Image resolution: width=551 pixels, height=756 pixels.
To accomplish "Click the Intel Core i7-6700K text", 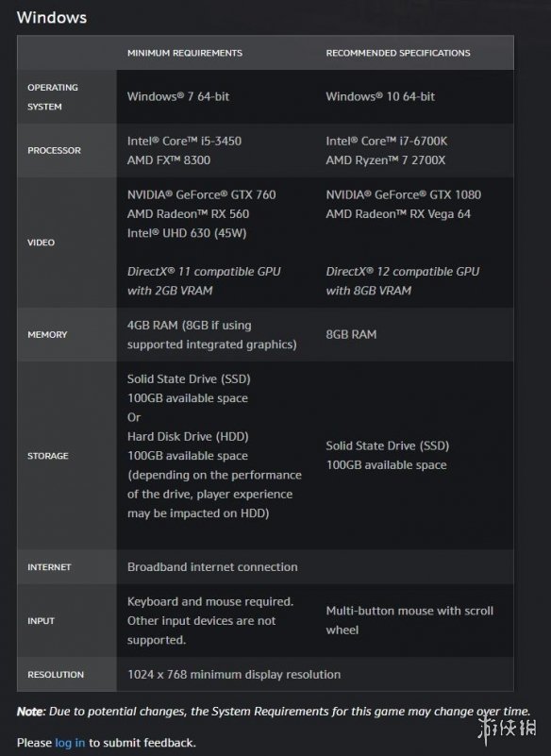I will [386, 141].
